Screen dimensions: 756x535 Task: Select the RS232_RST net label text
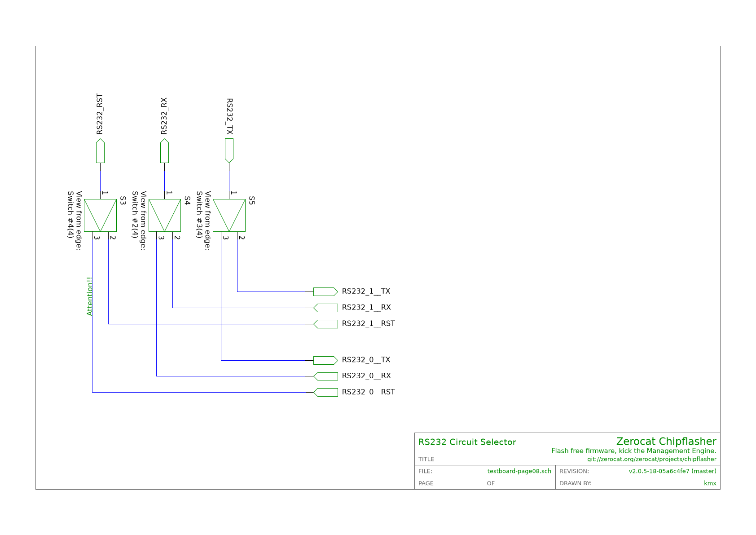click(100, 114)
